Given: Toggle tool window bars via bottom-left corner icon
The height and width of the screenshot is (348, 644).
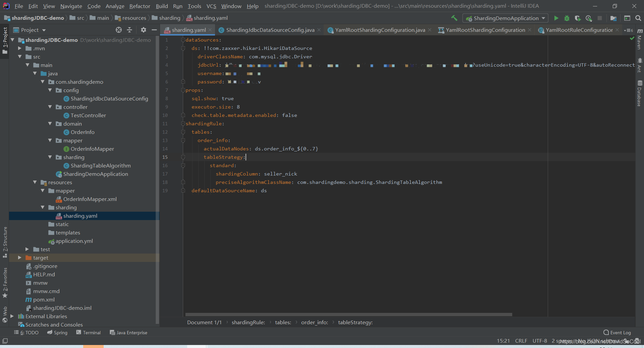Looking at the screenshot, I should coord(5,341).
